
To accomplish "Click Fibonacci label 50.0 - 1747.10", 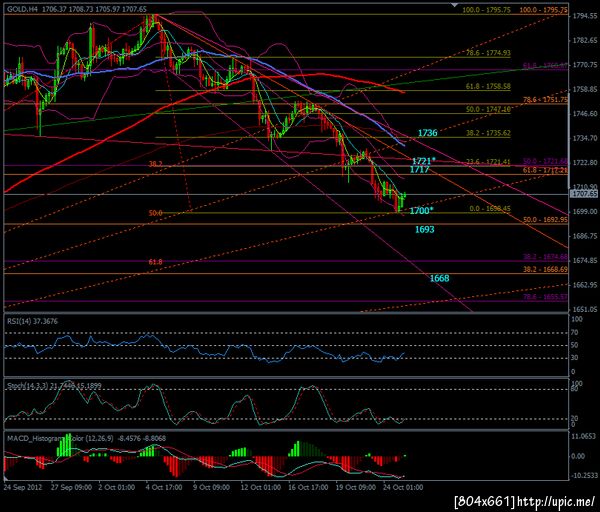I will click(488, 109).
